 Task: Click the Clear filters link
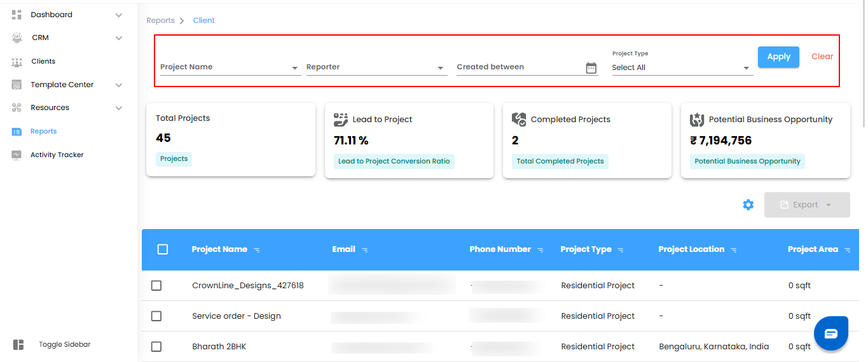tap(822, 57)
